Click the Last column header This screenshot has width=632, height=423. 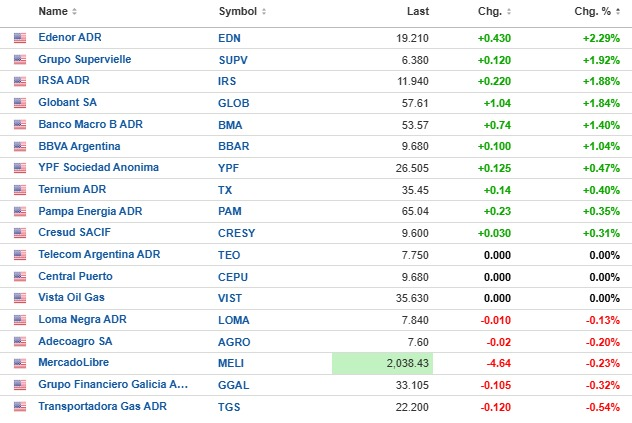(x=418, y=11)
